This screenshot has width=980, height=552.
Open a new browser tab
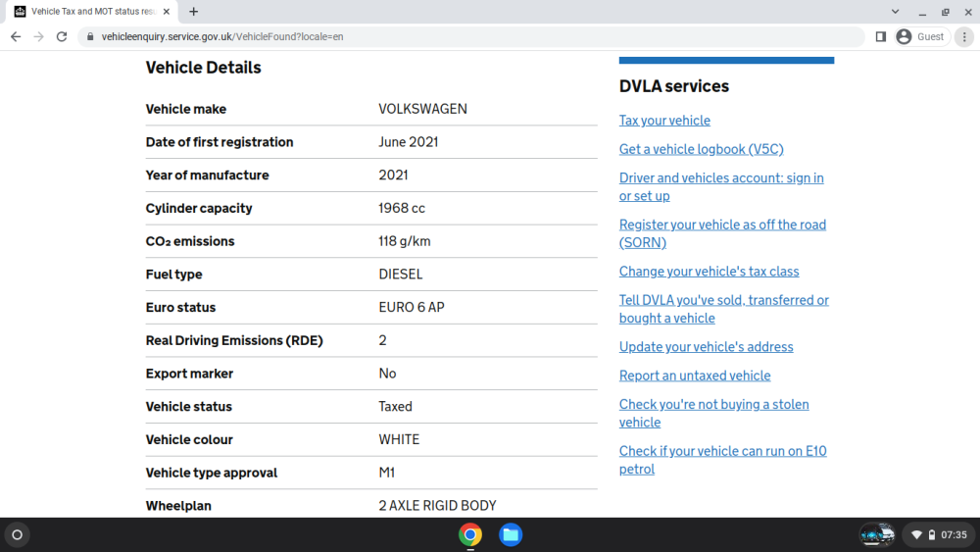(194, 11)
